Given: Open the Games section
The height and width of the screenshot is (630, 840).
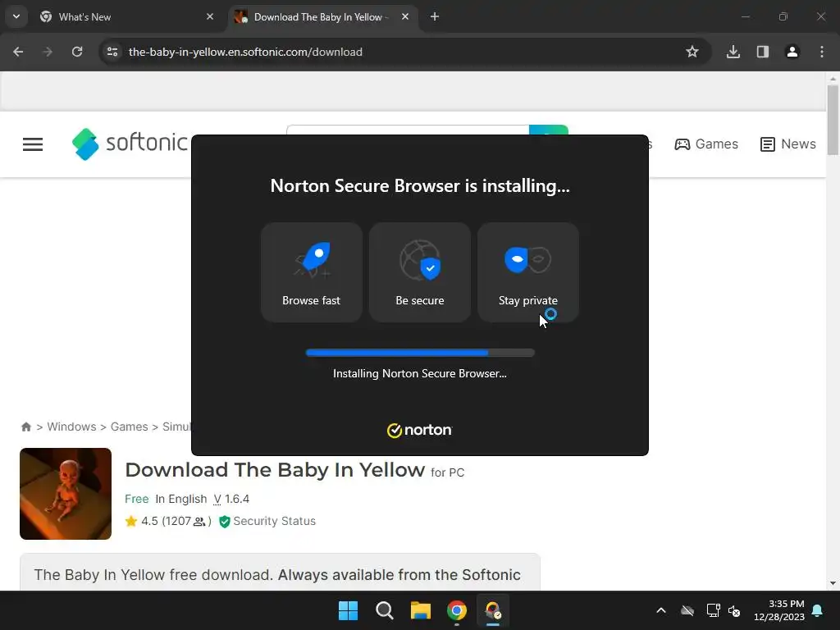Looking at the screenshot, I should tap(706, 144).
